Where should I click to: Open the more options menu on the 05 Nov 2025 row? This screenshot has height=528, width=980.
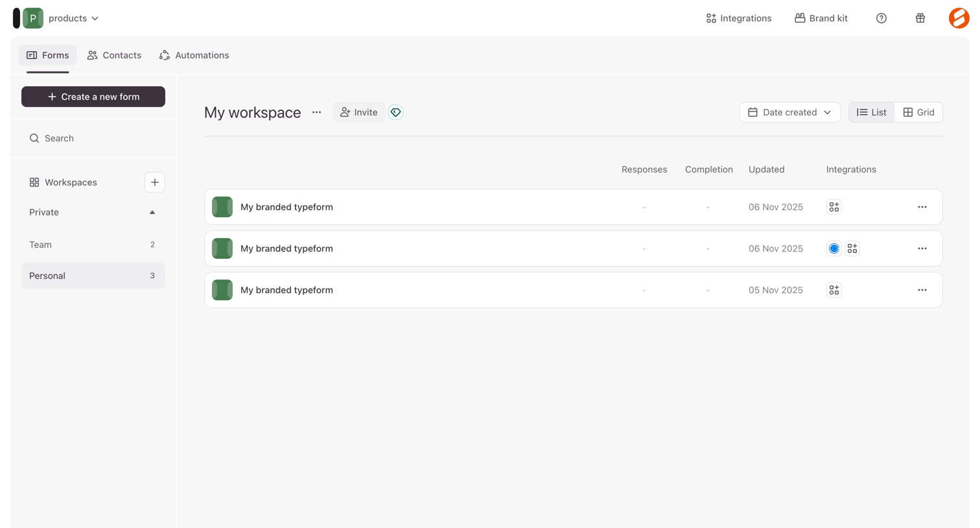click(922, 290)
